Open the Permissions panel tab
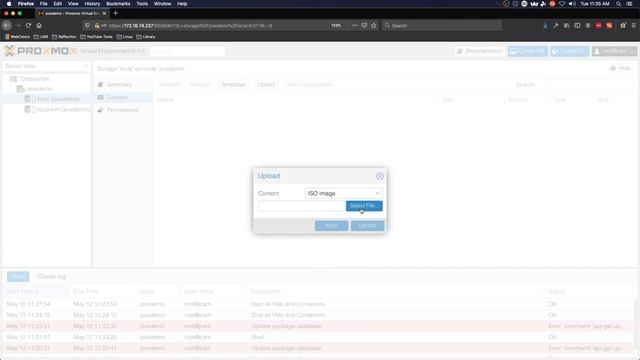The image size is (640, 360). (x=122, y=110)
